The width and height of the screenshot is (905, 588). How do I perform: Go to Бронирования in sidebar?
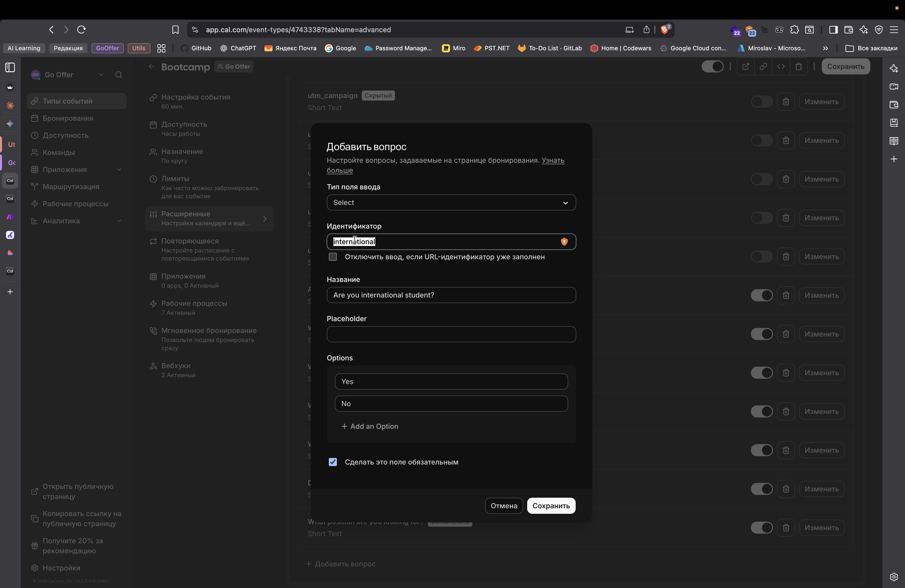click(68, 118)
